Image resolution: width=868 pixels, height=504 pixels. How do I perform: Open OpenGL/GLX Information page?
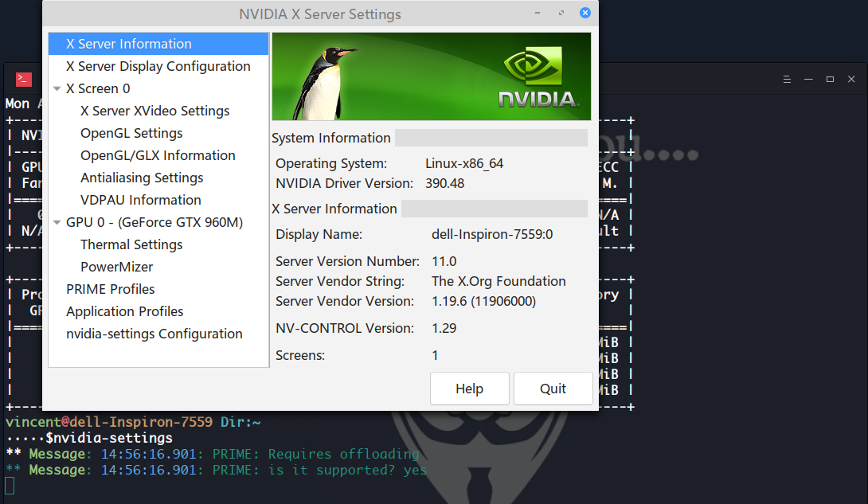point(158,155)
